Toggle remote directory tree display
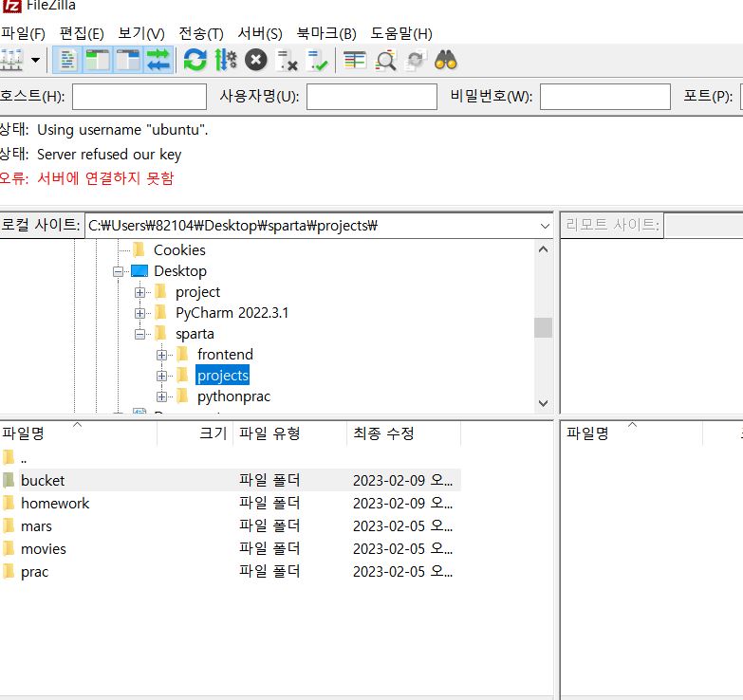 (128, 60)
